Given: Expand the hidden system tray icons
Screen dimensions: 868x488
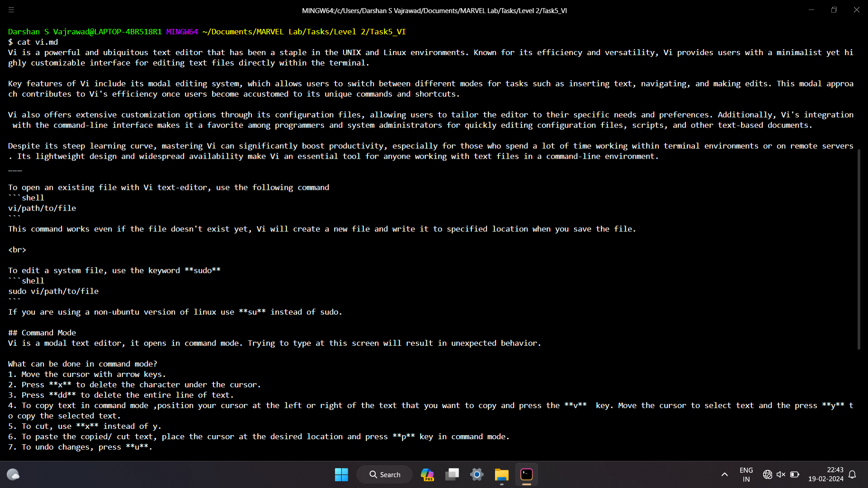Looking at the screenshot, I should coord(724,474).
